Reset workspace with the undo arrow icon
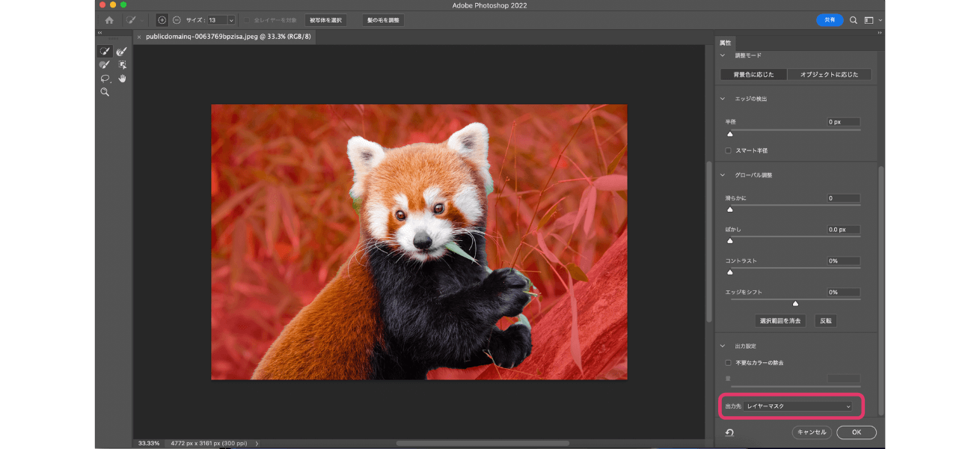 tap(729, 433)
